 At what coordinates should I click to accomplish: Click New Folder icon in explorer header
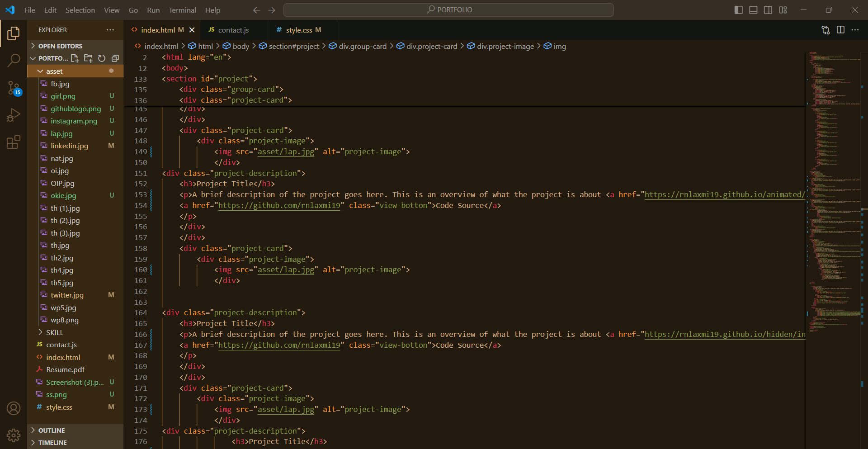coord(88,58)
